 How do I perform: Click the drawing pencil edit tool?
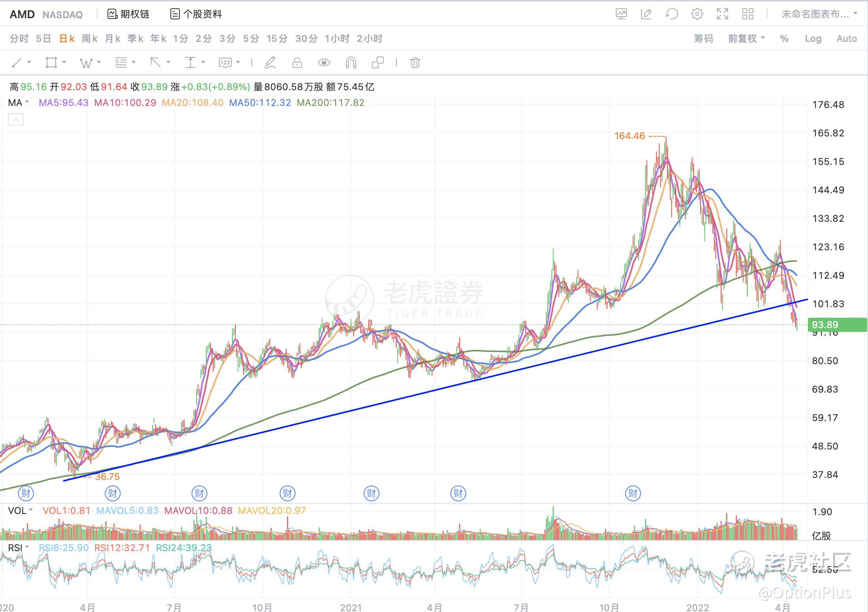tap(270, 62)
